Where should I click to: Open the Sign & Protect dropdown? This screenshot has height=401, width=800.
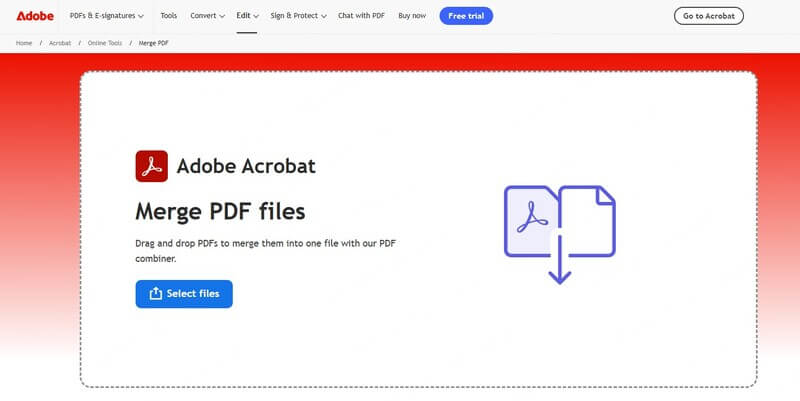coord(298,16)
